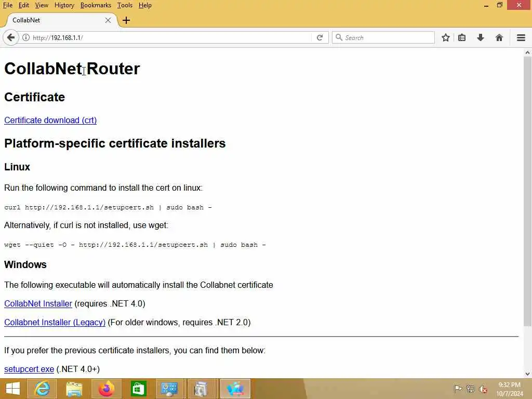Show bookmarks list icon
Viewport: 532px width, 399px height.
coord(462,37)
